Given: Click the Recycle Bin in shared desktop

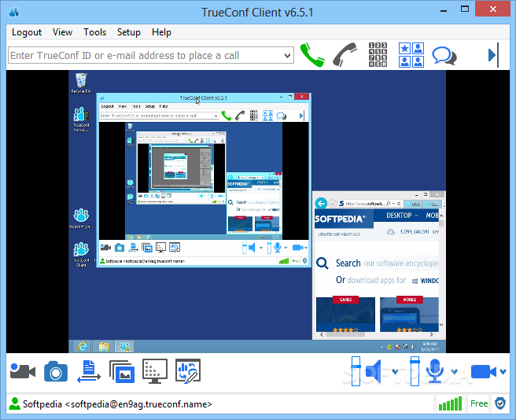Looking at the screenshot, I should click(x=81, y=83).
